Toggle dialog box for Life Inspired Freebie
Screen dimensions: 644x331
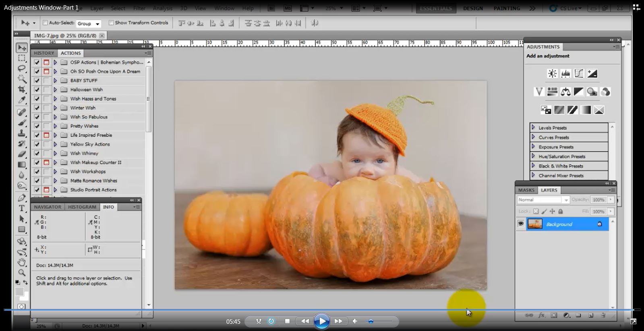pyautogui.click(x=46, y=135)
